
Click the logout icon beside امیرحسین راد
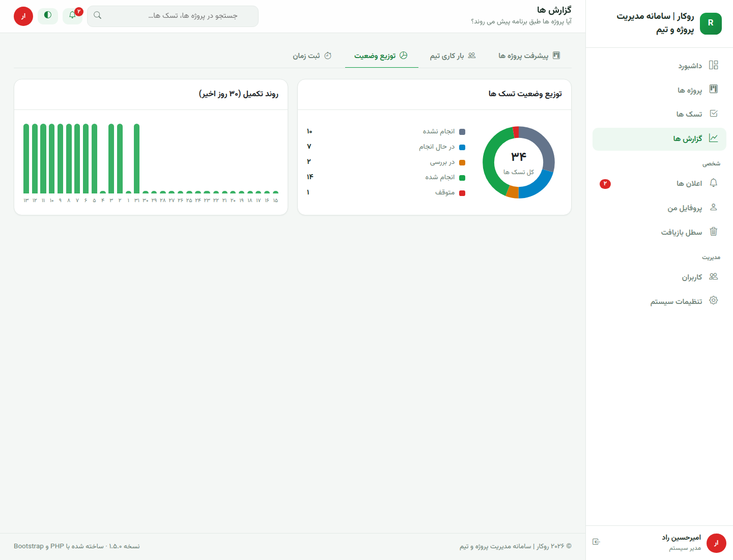597,542
